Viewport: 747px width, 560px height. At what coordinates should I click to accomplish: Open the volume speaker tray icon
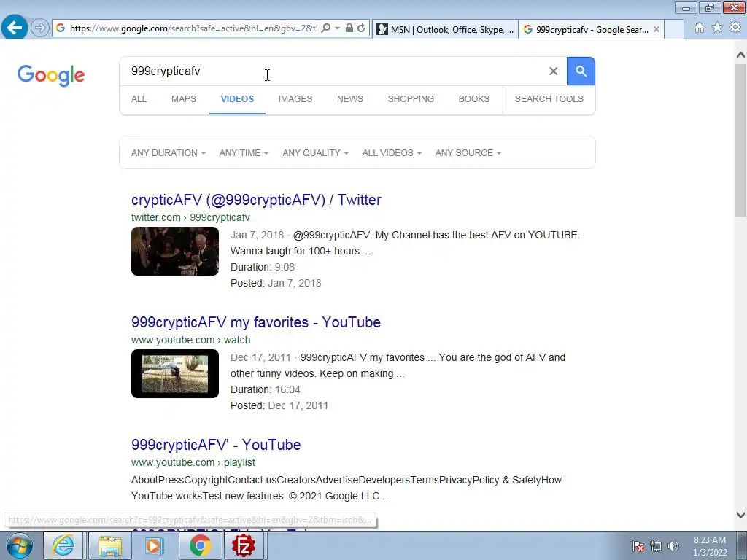click(x=673, y=547)
